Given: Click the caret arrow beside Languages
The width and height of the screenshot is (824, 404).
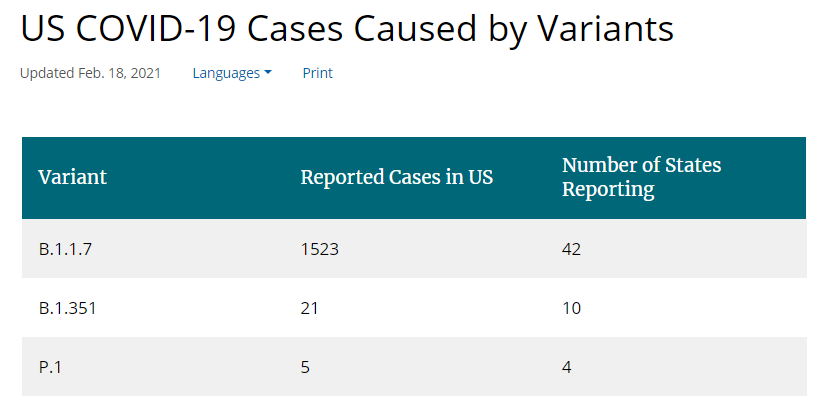Looking at the screenshot, I should click(268, 73).
